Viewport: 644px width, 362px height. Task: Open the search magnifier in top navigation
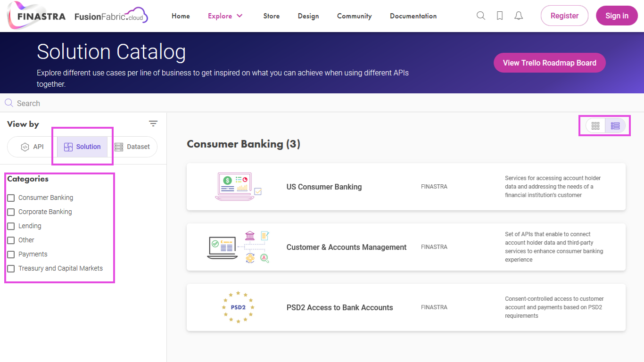click(481, 16)
